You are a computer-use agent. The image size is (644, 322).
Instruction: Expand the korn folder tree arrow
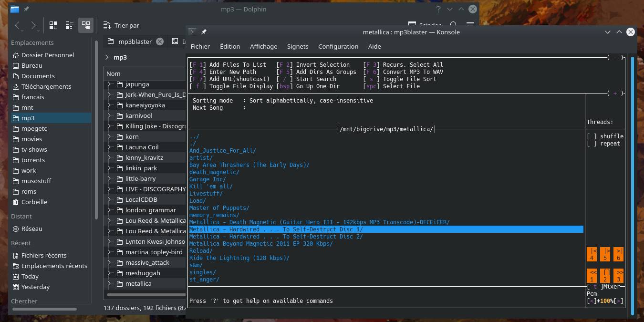click(109, 136)
